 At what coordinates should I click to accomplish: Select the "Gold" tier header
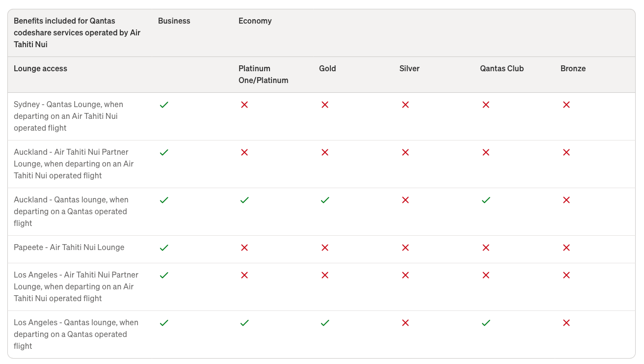[x=327, y=68]
